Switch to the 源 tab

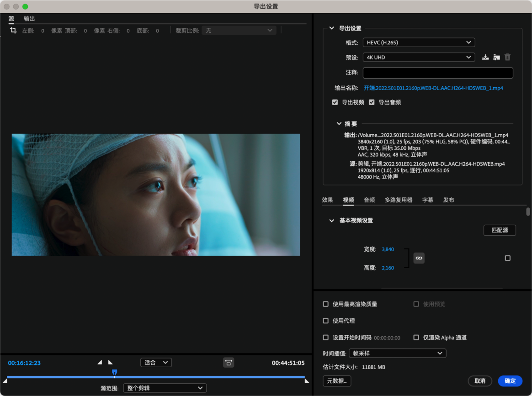[x=11, y=19]
